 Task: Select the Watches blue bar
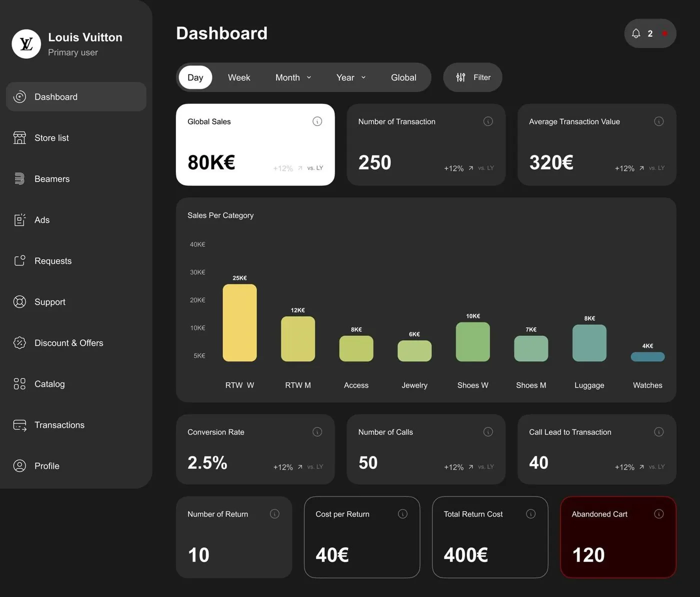point(647,356)
